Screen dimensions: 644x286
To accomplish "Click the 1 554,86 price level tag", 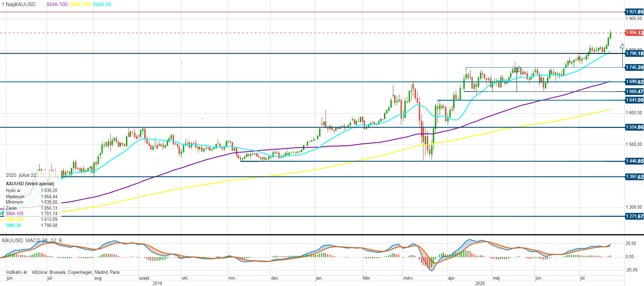I will click(634, 127).
